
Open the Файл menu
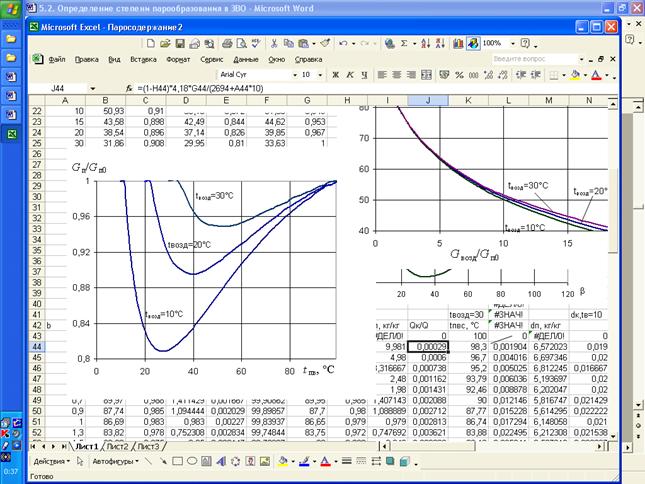pyautogui.click(x=56, y=59)
